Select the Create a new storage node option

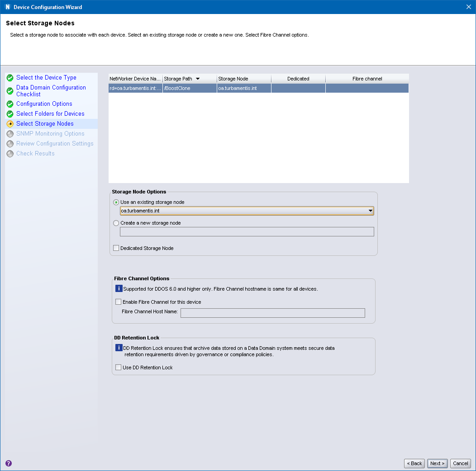pyautogui.click(x=116, y=223)
